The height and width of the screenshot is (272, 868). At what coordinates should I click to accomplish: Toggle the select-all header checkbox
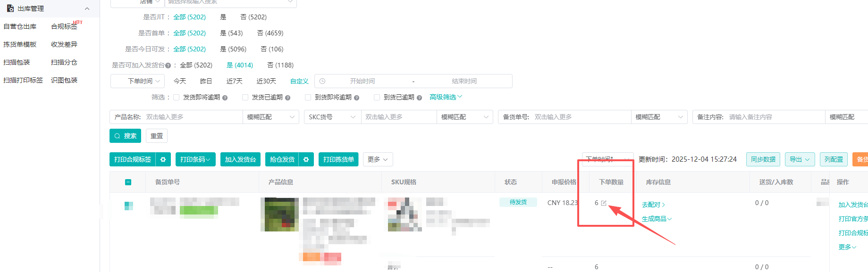click(128, 182)
